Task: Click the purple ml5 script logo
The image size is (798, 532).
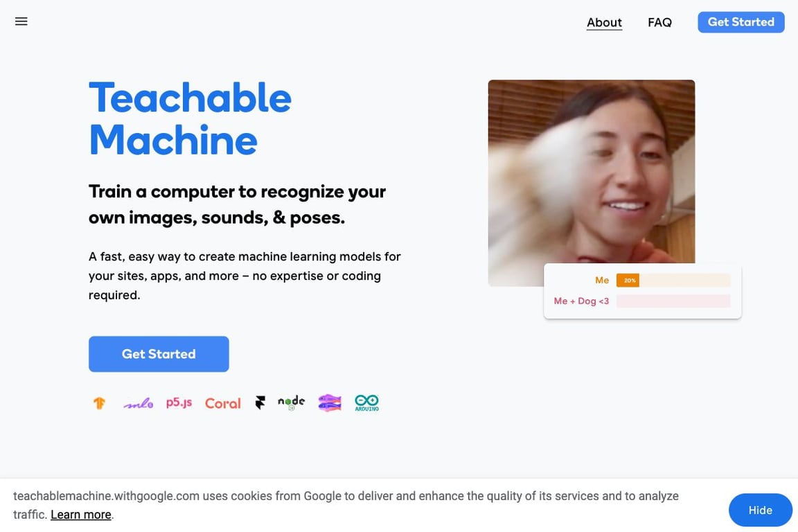Action: pos(139,403)
